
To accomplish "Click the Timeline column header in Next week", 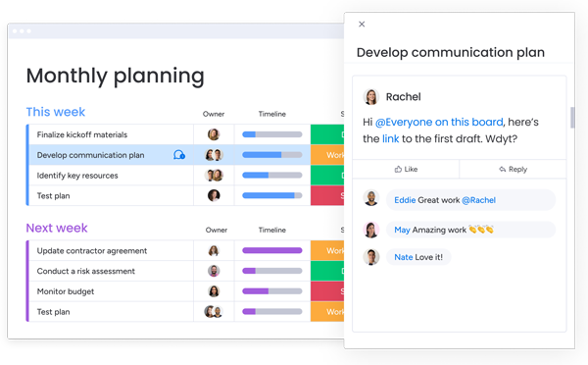I will pos(271,230).
